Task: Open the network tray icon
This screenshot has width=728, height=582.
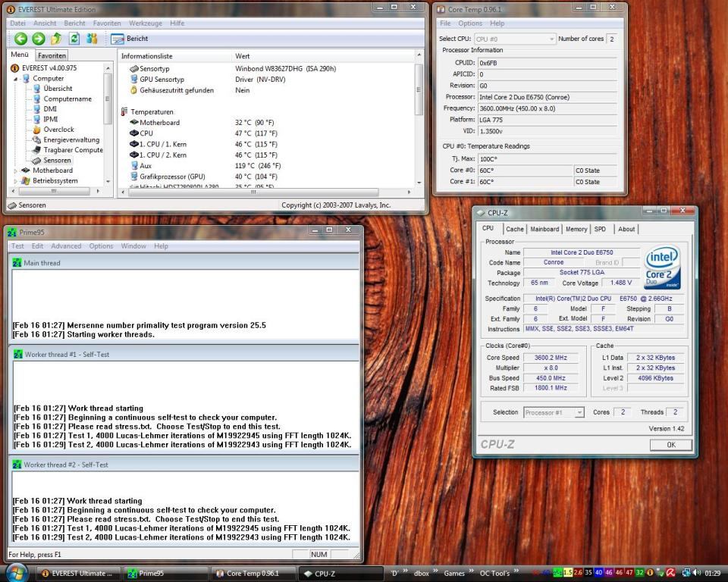Action: point(686,573)
